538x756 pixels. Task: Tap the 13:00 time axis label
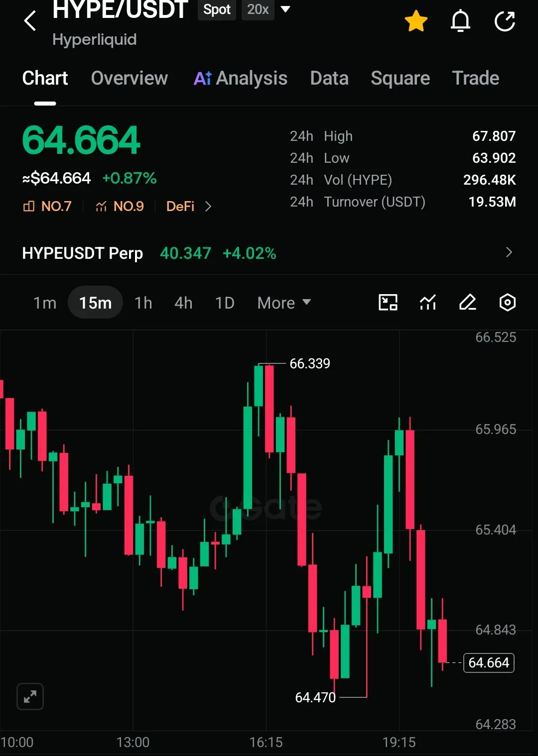pyautogui.click(x=133, y=743)
